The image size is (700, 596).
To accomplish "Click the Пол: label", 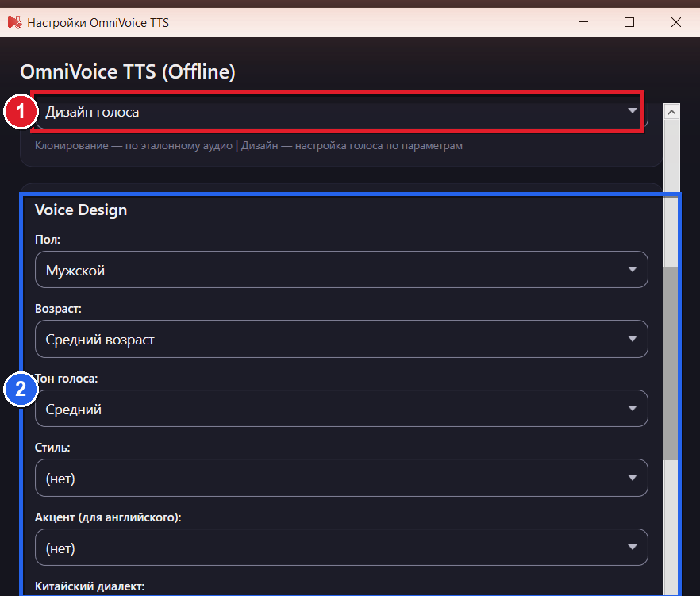I will click(48, 240).
